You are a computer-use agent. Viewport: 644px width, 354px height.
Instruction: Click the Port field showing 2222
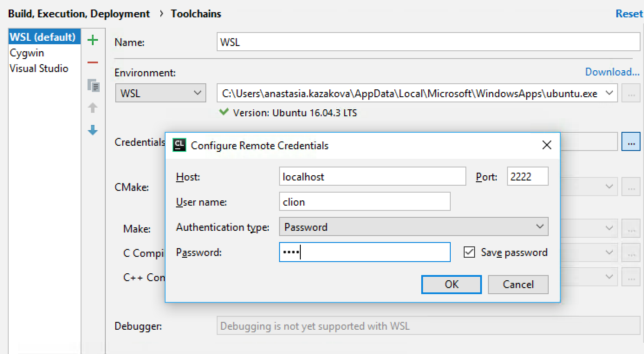527,176
